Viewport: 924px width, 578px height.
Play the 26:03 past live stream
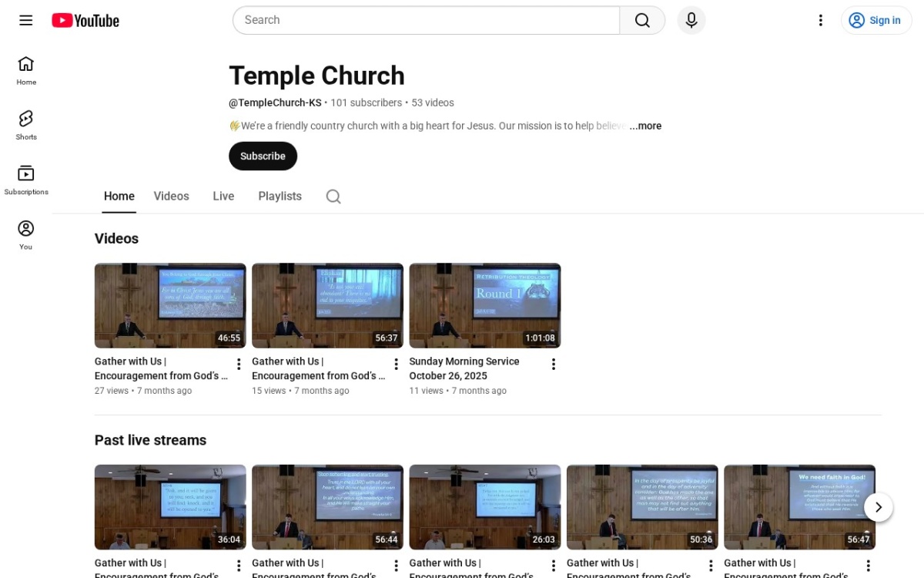click(x=485, y=507)
